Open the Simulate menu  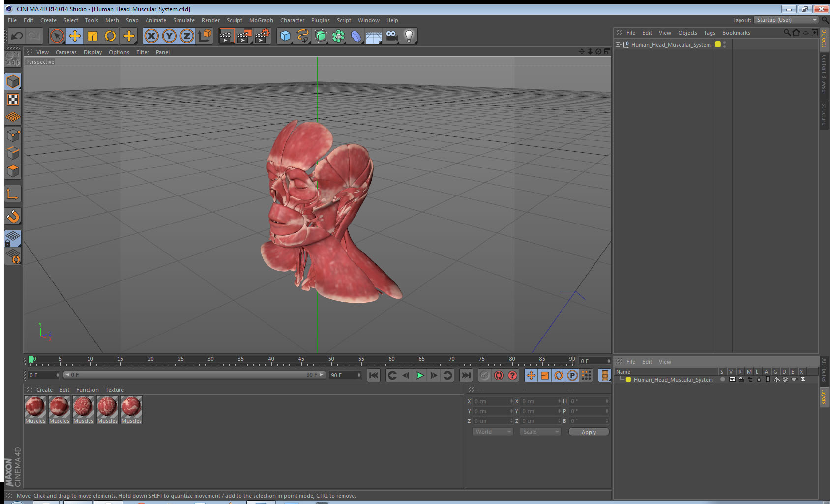[x=183, y=20]
